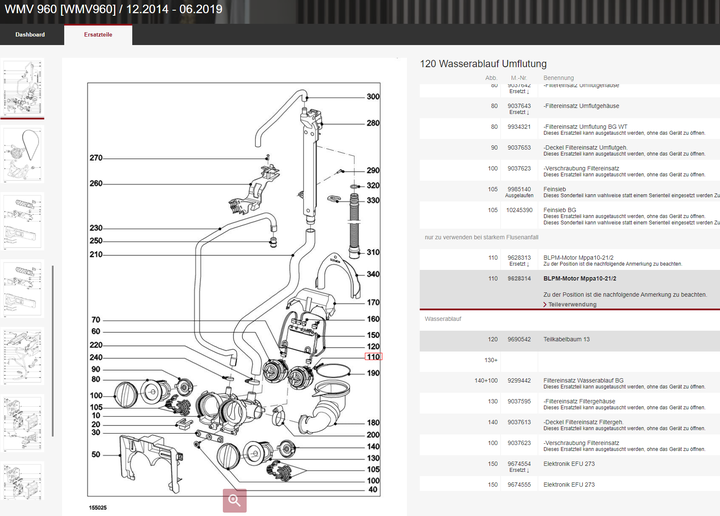Click position number 40 in the diagram

tap(373, 490)
